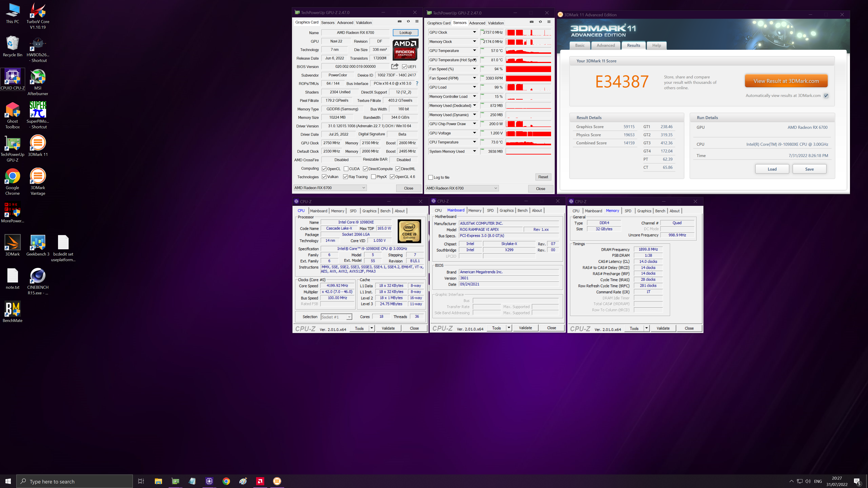868x488 pixels.
Task: Open Tools dropdown arrow in CPU-Z CPU window
Action: 372,328
